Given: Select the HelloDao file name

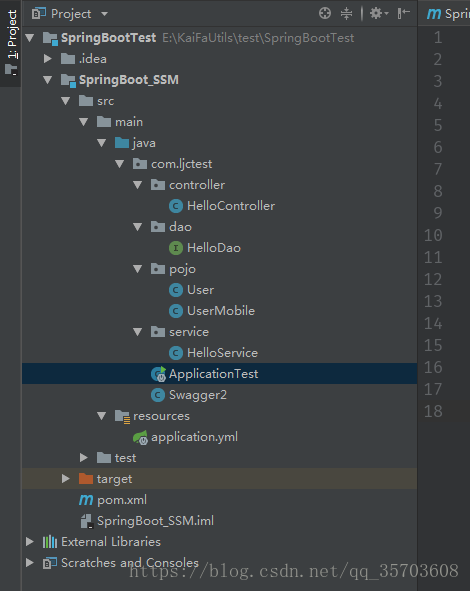Looking at the screenshot, I should [214, 248].
